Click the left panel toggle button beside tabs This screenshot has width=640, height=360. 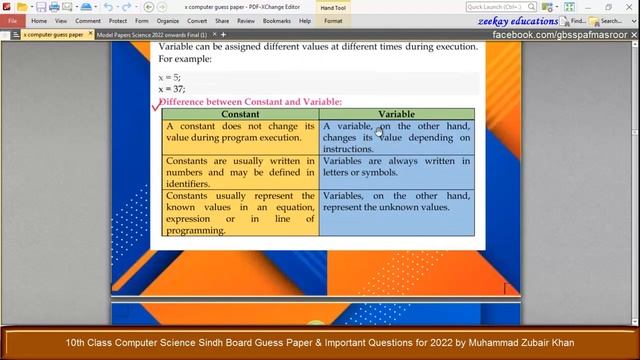coord(5,36)
